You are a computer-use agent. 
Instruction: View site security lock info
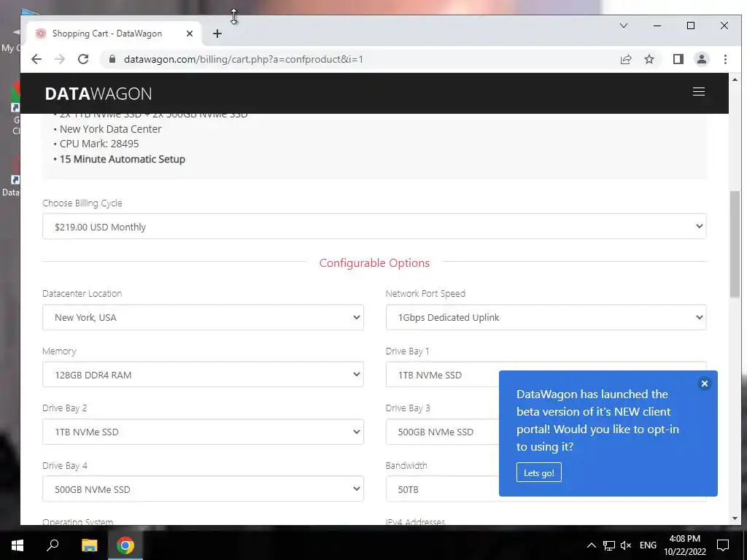[x=112, y=59]
